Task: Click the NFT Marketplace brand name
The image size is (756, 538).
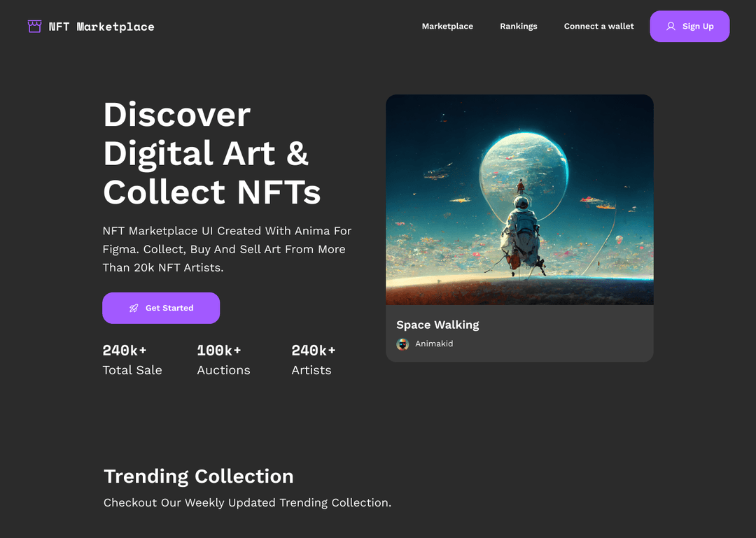Action: coord(101,27)
